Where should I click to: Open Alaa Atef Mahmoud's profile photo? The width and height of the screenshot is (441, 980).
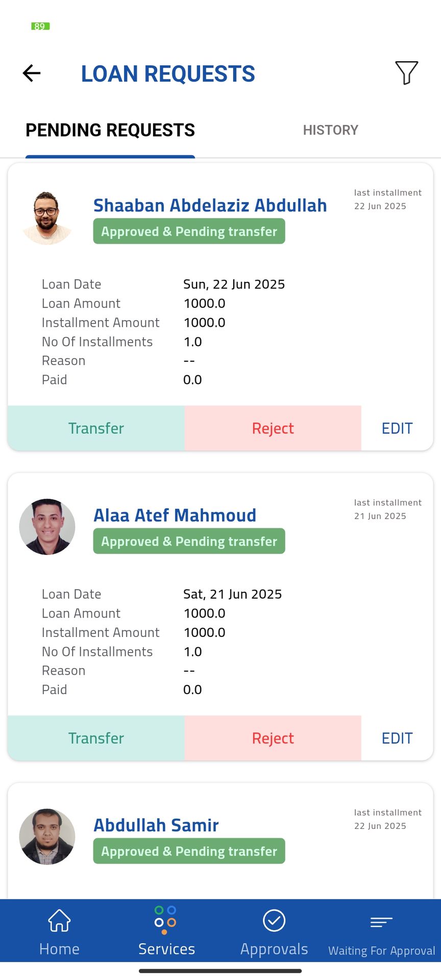tap(47, 527)
